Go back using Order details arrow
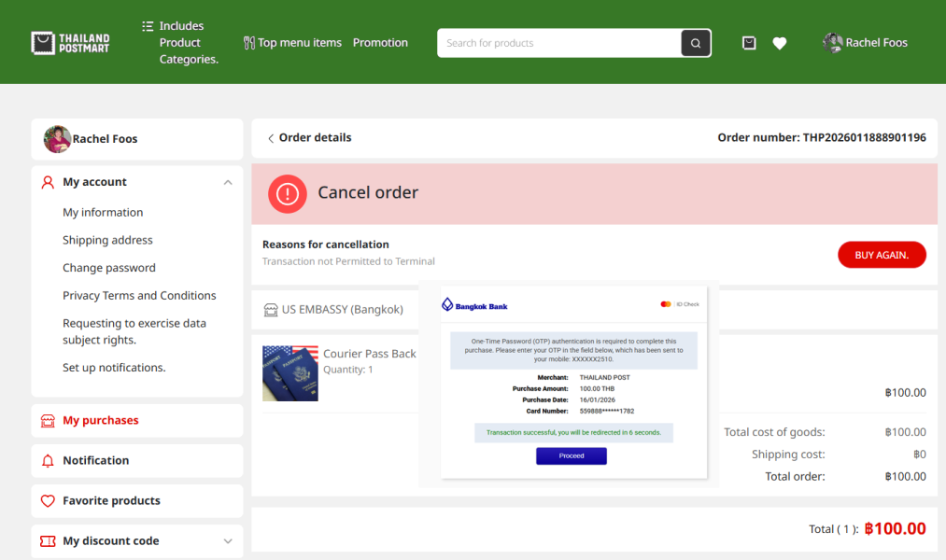The image size is (946, 560). tap(271, 138)
